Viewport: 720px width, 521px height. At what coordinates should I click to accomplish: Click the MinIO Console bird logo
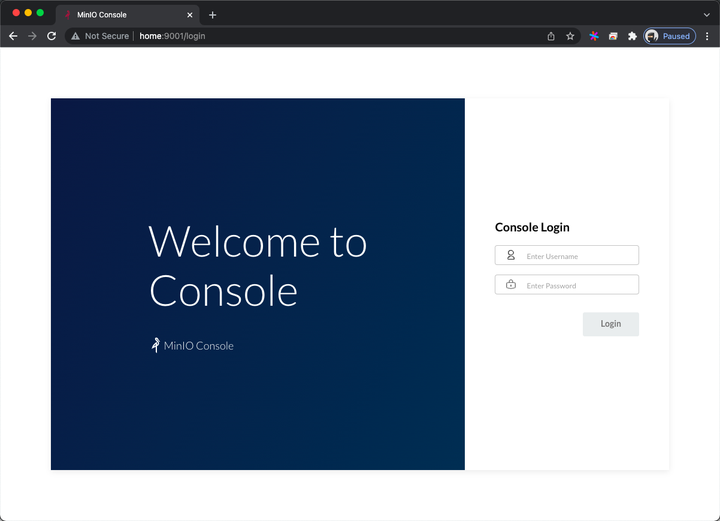tap(156, 345)
